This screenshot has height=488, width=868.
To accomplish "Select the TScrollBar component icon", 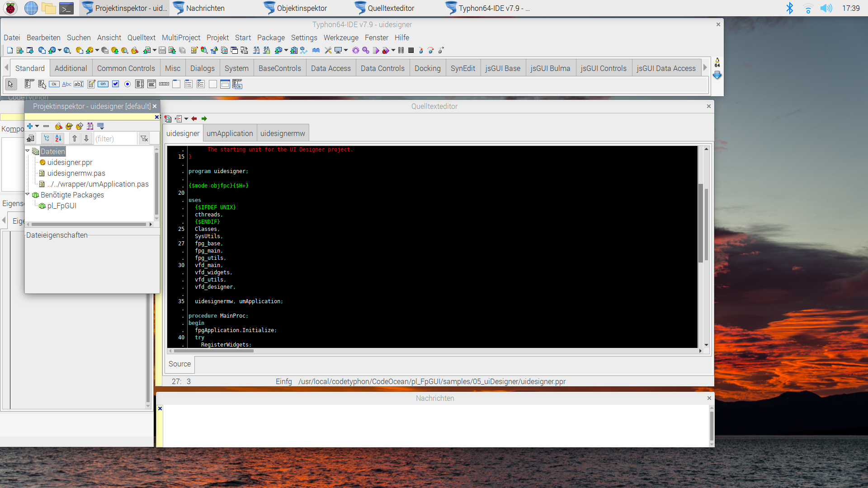I will point(164,84).
